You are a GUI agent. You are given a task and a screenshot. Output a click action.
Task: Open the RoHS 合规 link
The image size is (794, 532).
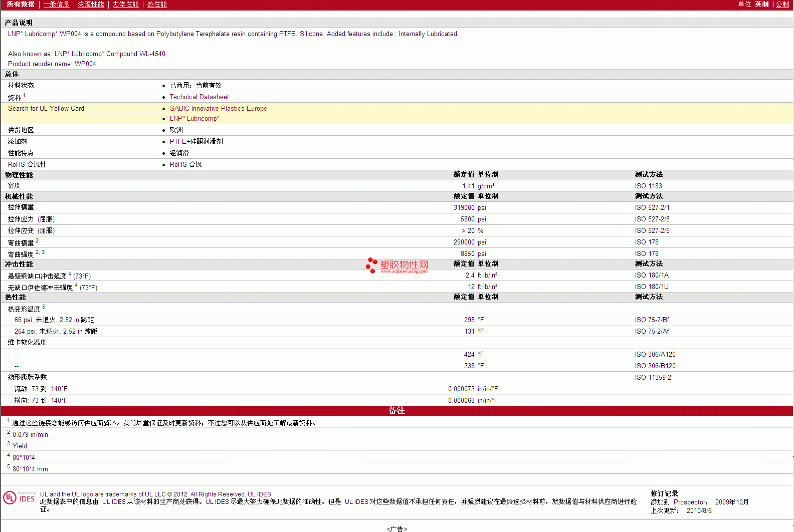pyautogui.click(x=185, y=165)
